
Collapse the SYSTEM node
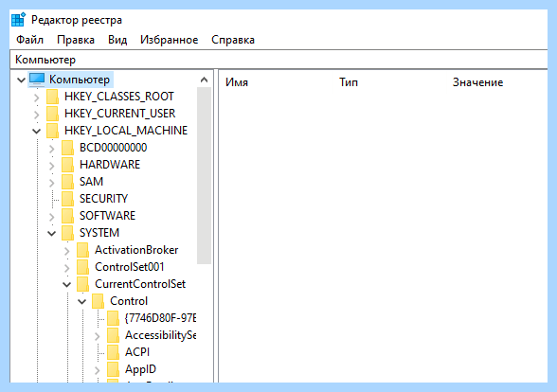click(x=52, y=233)
